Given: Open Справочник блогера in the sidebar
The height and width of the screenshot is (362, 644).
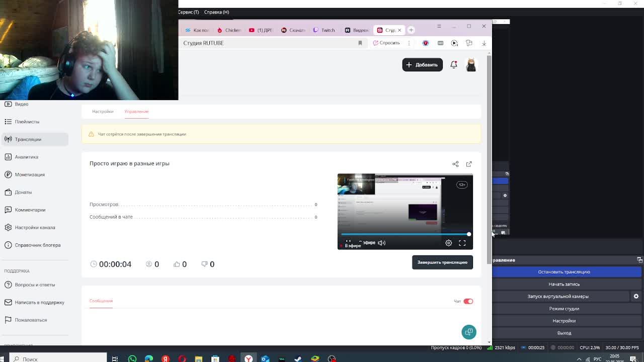Looking at the screenshot, I should coord(34,245).
